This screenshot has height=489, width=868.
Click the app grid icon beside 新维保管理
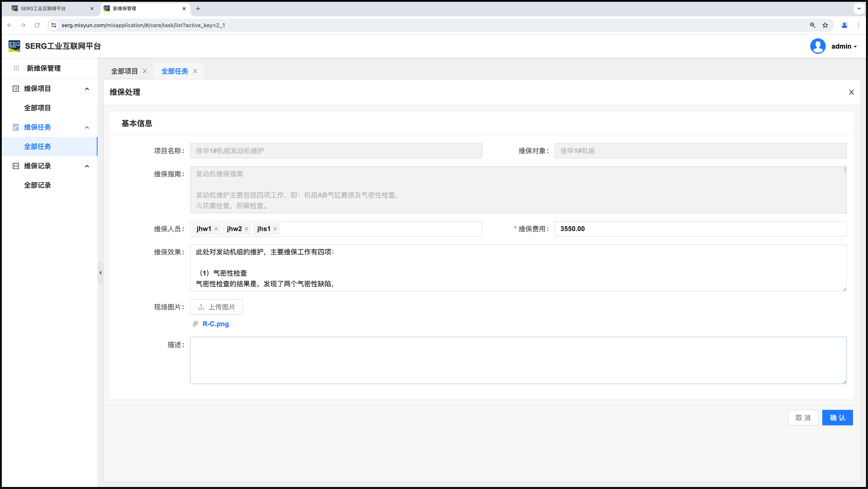pyautogui.click(x=16, y=68)
